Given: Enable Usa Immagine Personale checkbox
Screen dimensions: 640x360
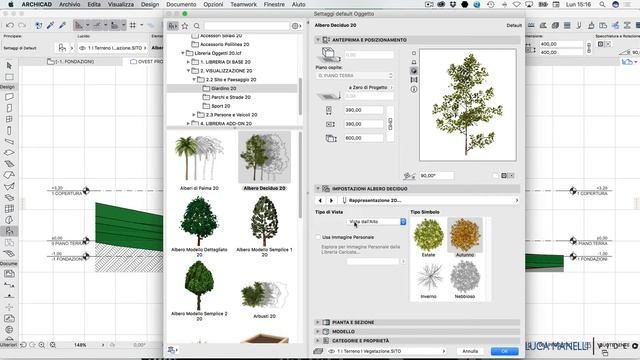Looking at the screenshot, I should (318, 237).
